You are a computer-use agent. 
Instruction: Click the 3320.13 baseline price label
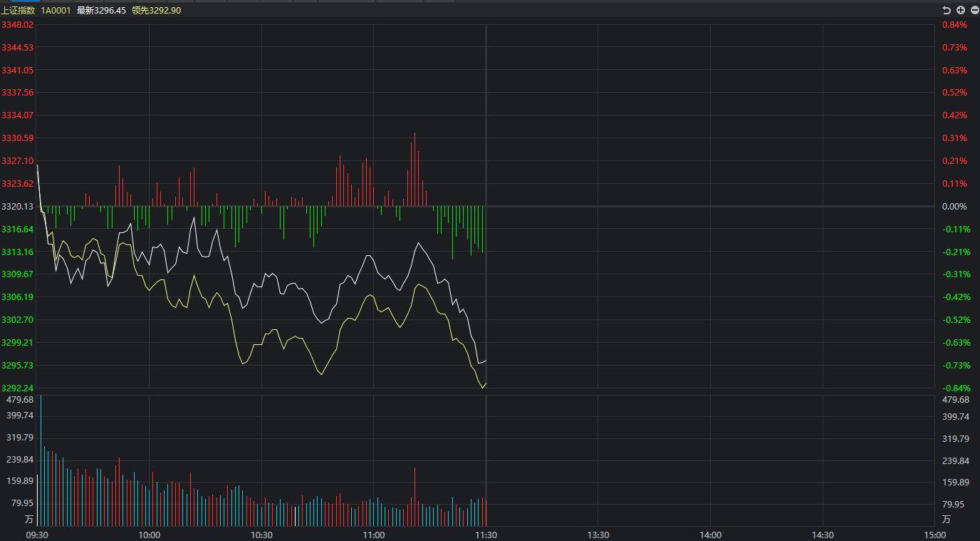click(17, 206)
